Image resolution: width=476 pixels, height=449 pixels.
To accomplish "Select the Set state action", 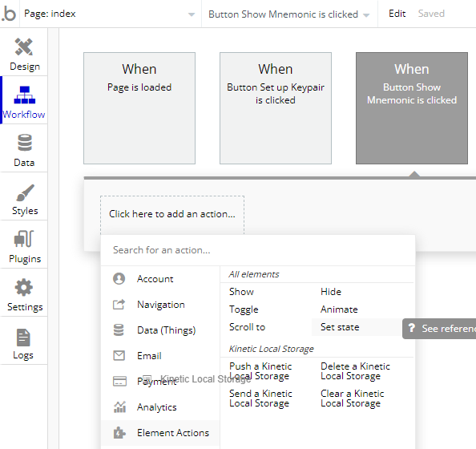I will [x=340, y=327].
